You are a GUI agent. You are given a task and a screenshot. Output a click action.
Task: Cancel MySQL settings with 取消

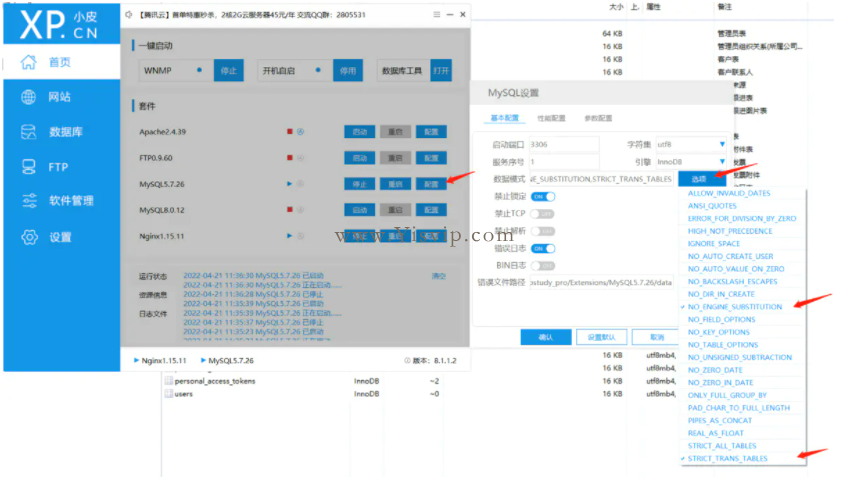(x=656, y=337)
